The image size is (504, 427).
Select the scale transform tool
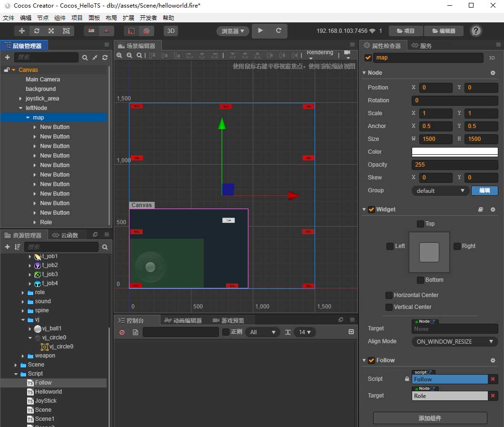point(51,31)
